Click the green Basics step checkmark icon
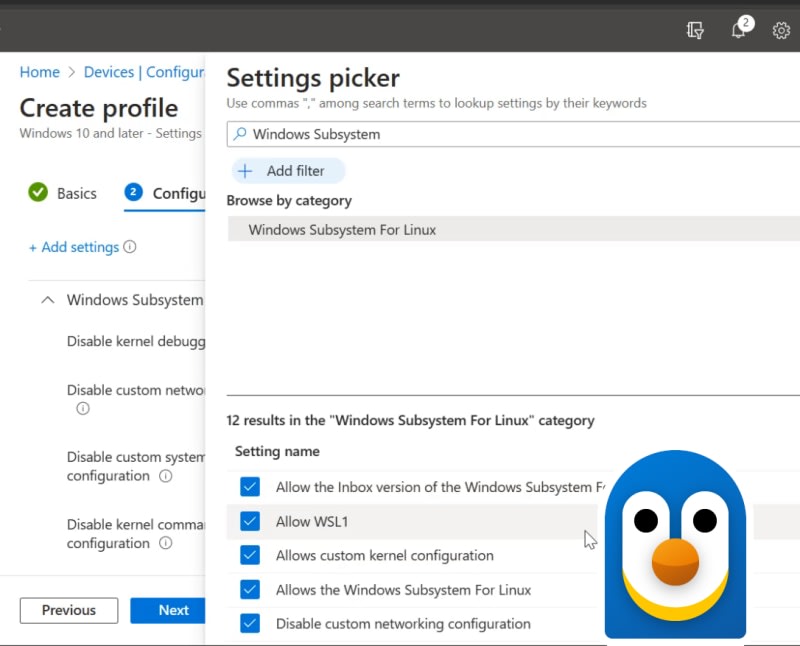The height and width of the screenshot is (646, 800). 38,192
